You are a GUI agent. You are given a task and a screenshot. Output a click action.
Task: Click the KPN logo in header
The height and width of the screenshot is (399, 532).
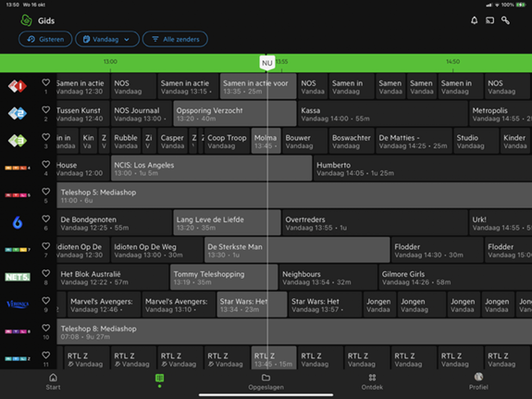click(26, 20)
